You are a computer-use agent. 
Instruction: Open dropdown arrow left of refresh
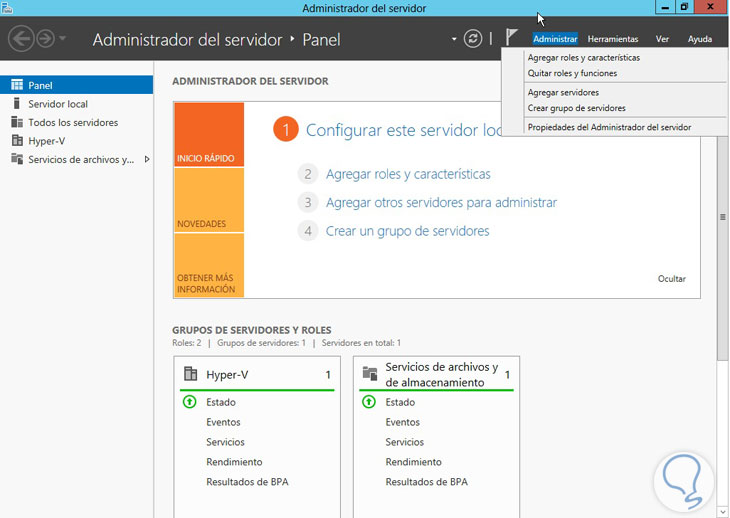(454, 39)
